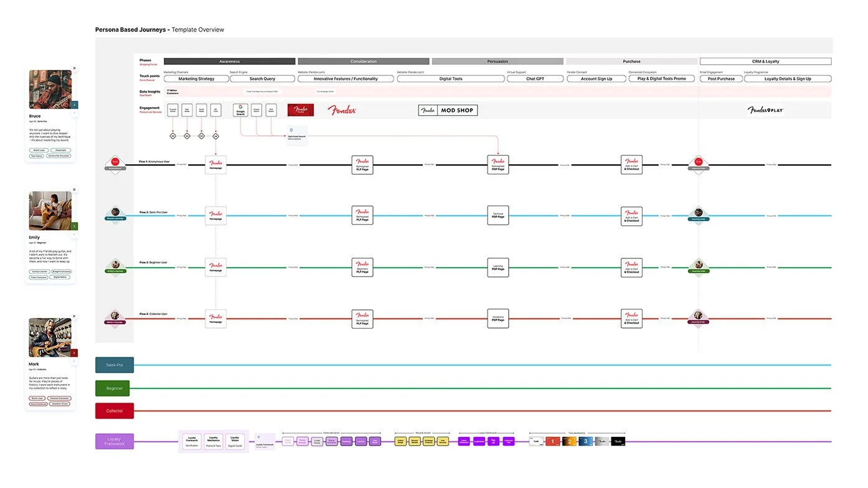Open Mark's persona photo
The width and height of the screenshot is (868, 488).
click(50, 337)
